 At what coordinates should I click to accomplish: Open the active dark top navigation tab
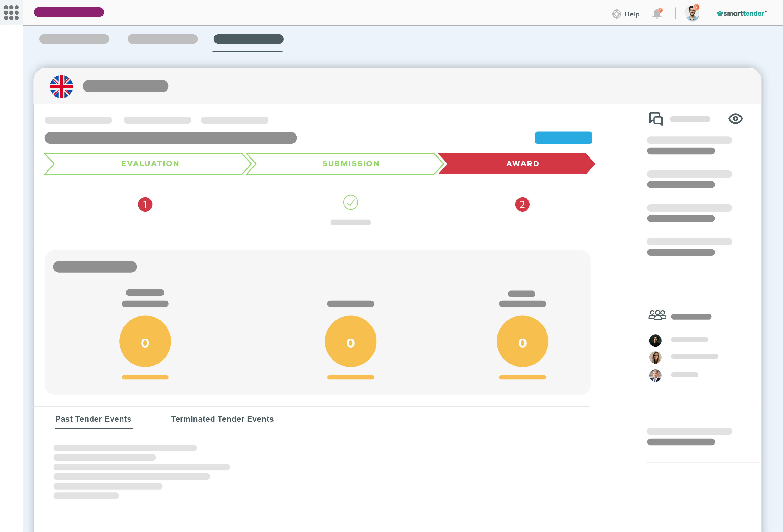click(248, 39)
